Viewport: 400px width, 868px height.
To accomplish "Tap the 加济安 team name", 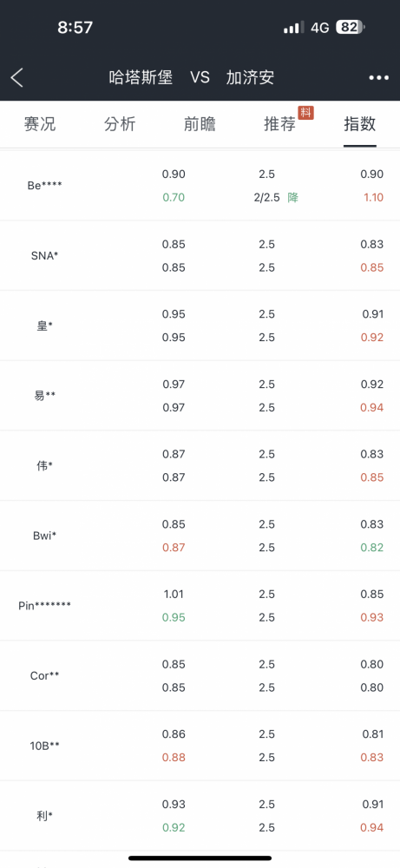I will (x=250, y=77).
